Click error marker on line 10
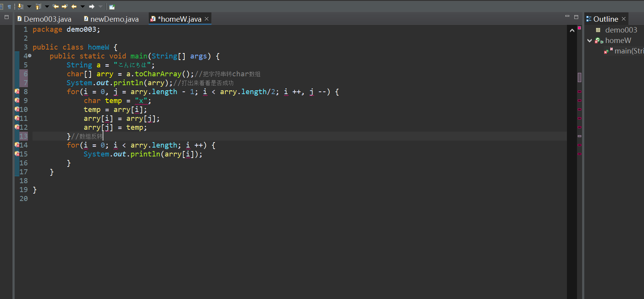This screenshot has width=644, height=299. pos(17,109)
